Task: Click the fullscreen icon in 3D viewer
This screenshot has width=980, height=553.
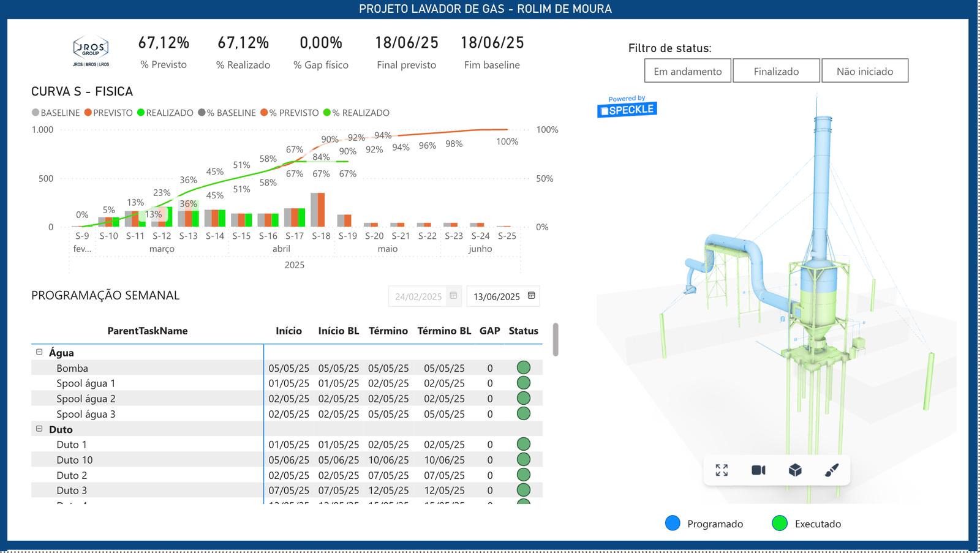Action: (722, 470)
